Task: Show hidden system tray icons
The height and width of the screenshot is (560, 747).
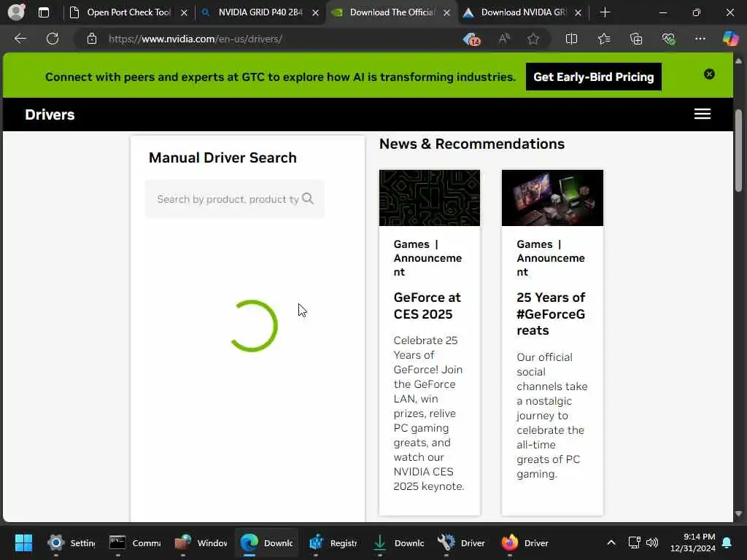Action: [x=611, y=542]
